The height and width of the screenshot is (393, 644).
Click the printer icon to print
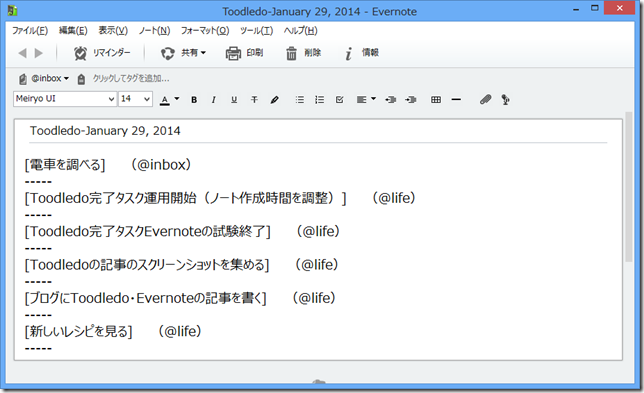click(233, 53)
